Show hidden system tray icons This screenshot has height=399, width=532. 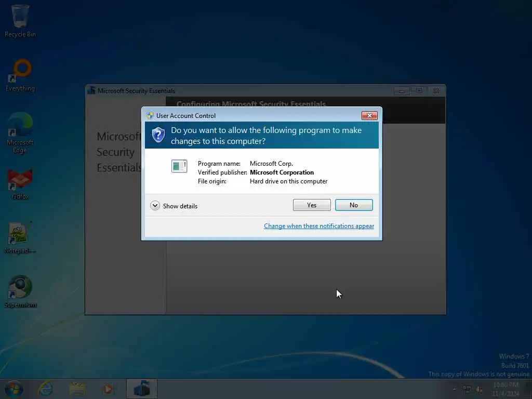454,389
